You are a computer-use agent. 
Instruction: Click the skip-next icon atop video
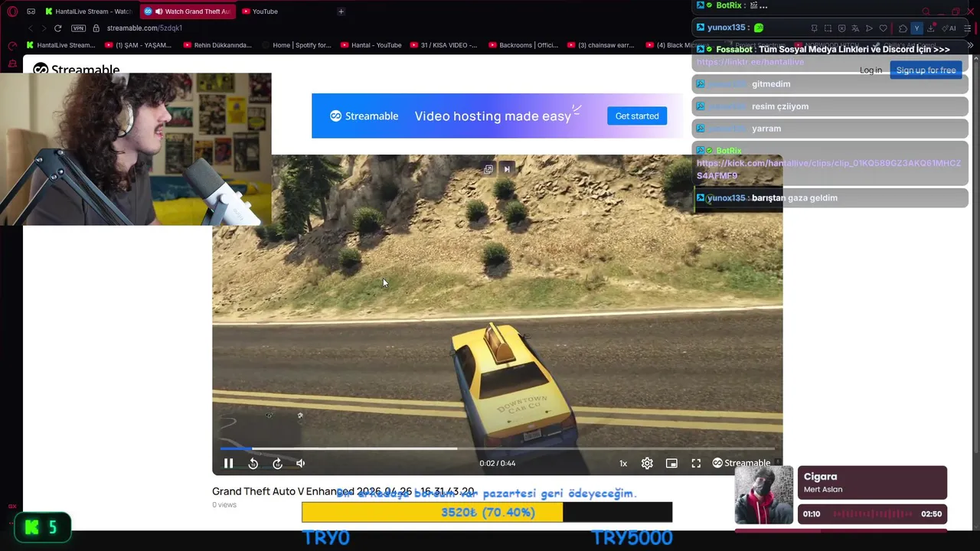point(506,169)
